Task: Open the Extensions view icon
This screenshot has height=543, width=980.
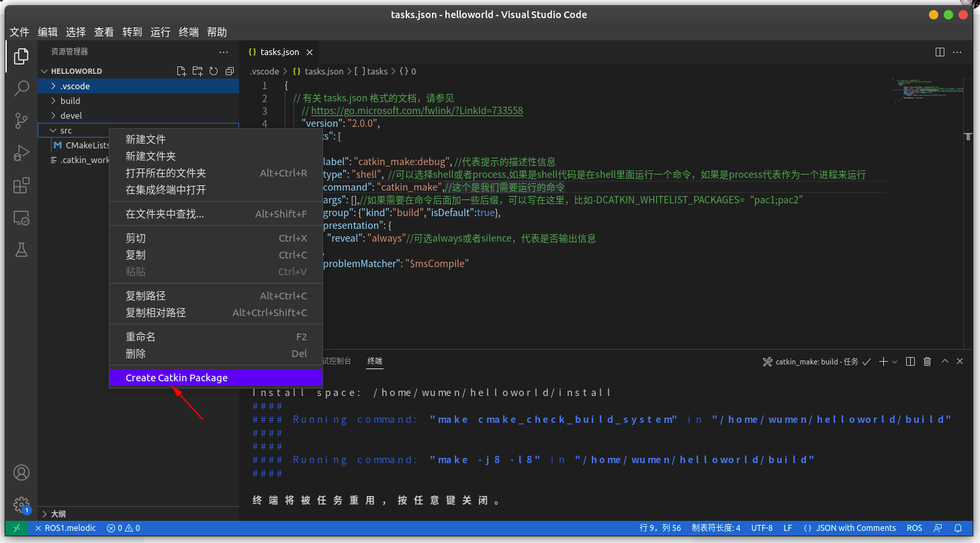Action: pyautogui.click(x=21, y=185)
